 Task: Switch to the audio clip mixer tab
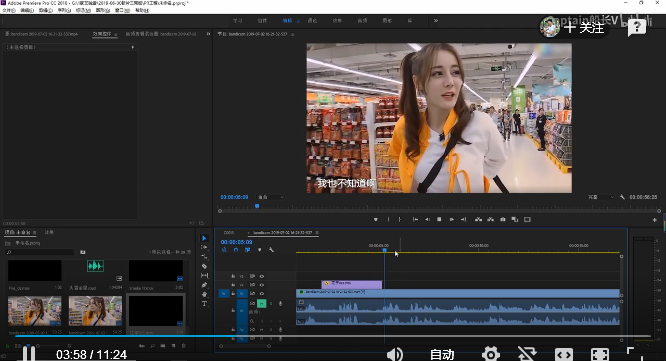click(161, 34)
